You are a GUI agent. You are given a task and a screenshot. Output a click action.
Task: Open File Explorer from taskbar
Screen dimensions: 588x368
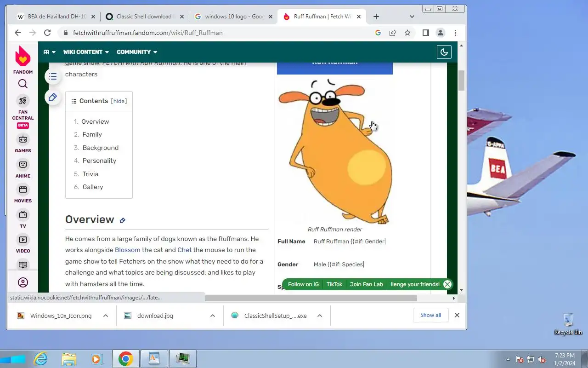[x=69, y=359]
